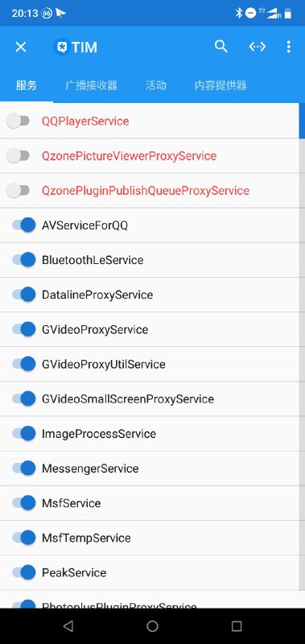Select the GVideoProxyUtilService list entry
Image resolution: width=305 pixels, height=644 pixels.
[150, 365]
